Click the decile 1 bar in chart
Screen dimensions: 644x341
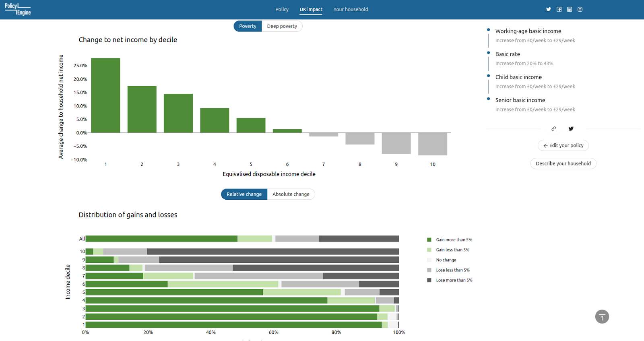coord(105,95)
